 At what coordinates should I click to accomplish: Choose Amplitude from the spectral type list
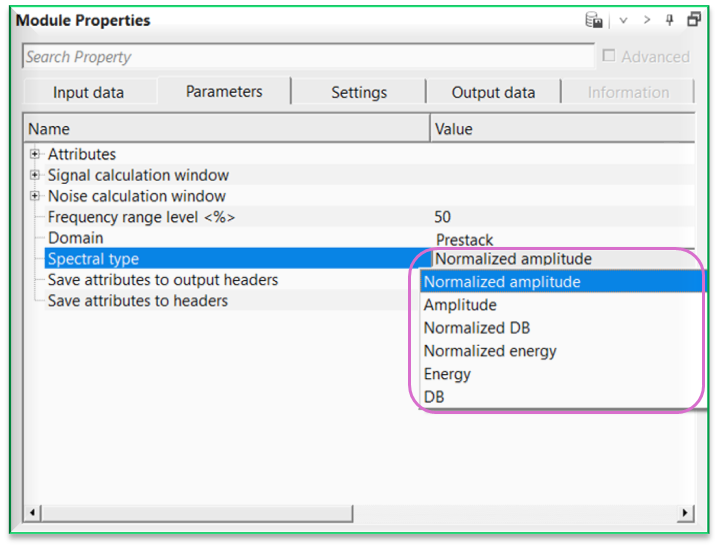[460, 305]
